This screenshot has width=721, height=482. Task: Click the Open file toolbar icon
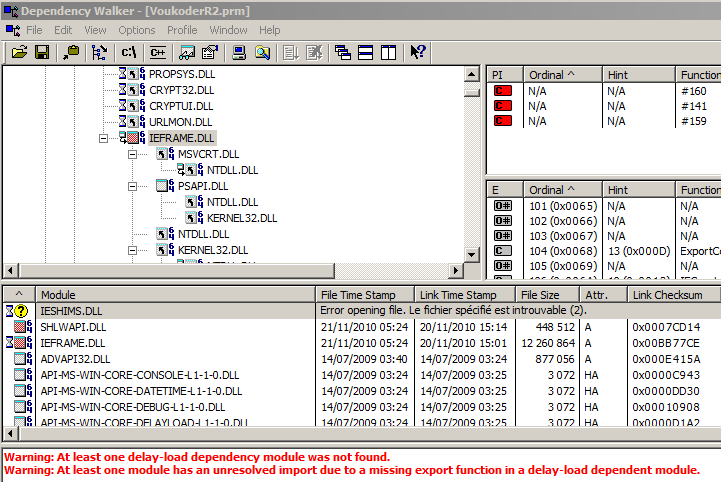click(19, 52)
